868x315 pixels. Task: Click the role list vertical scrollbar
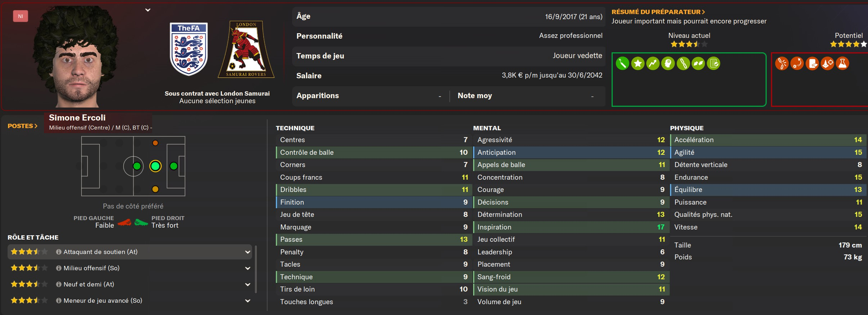pos(256,269)
